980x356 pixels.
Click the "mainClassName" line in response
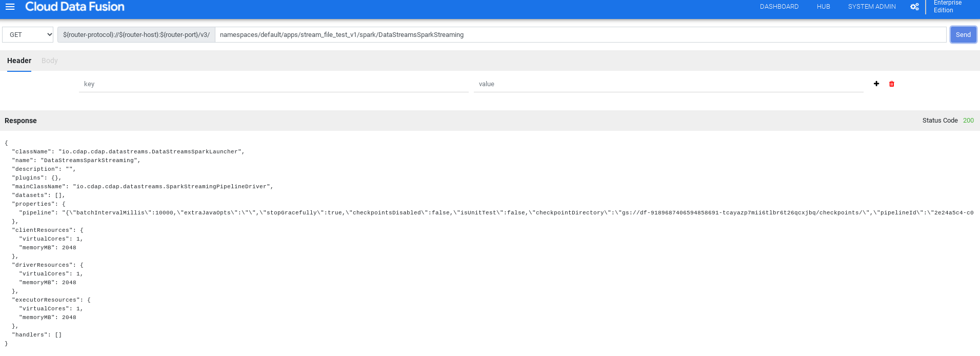(143, 187)
